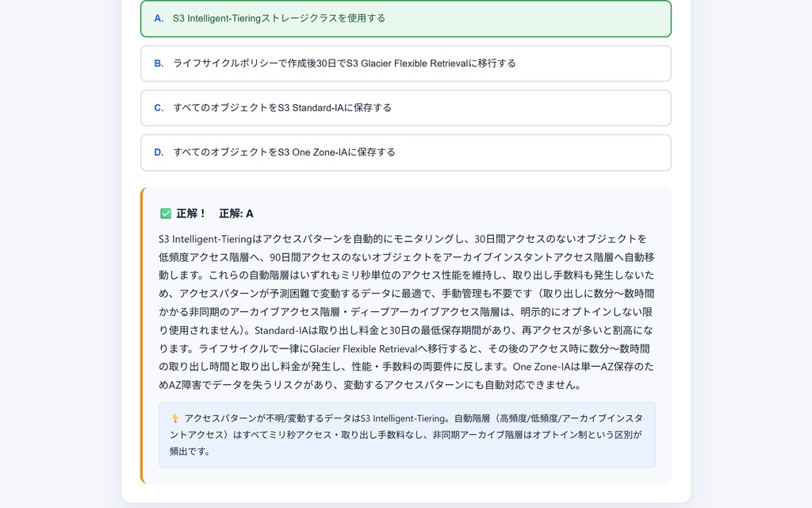Choose option B: Glacier Flexible Retrieval lifecycle
Image resolution: width=812 pixels, height=508 pixels.
[405, 63]
